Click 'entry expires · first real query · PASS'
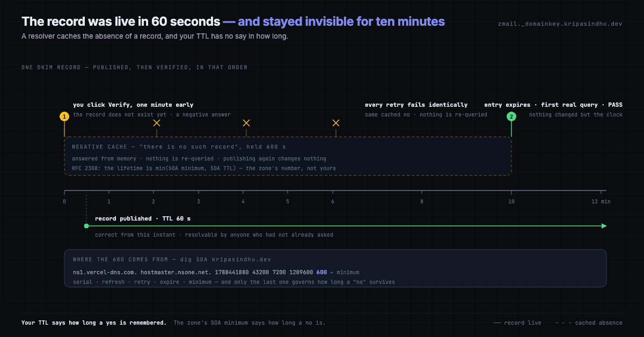This screenshot has width=644, height=337. pyautogui.click(x=553, y=105)
